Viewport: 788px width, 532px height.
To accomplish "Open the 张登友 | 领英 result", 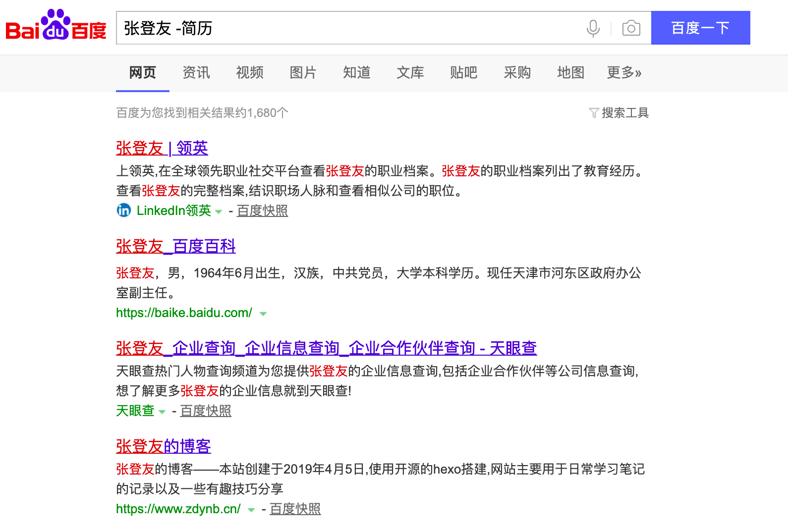I will [x=162, y=148].
